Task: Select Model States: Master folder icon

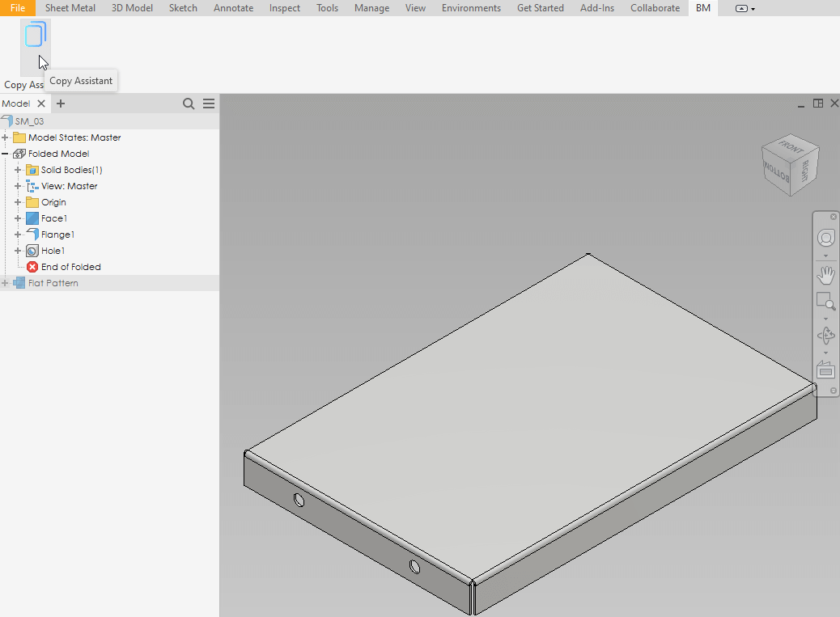Action: pos(19,137)
